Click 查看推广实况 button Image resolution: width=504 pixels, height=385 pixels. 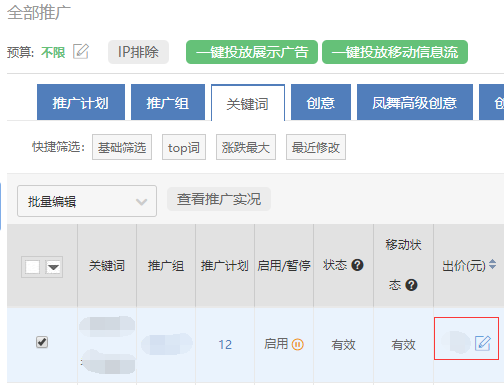coord(219,199)
